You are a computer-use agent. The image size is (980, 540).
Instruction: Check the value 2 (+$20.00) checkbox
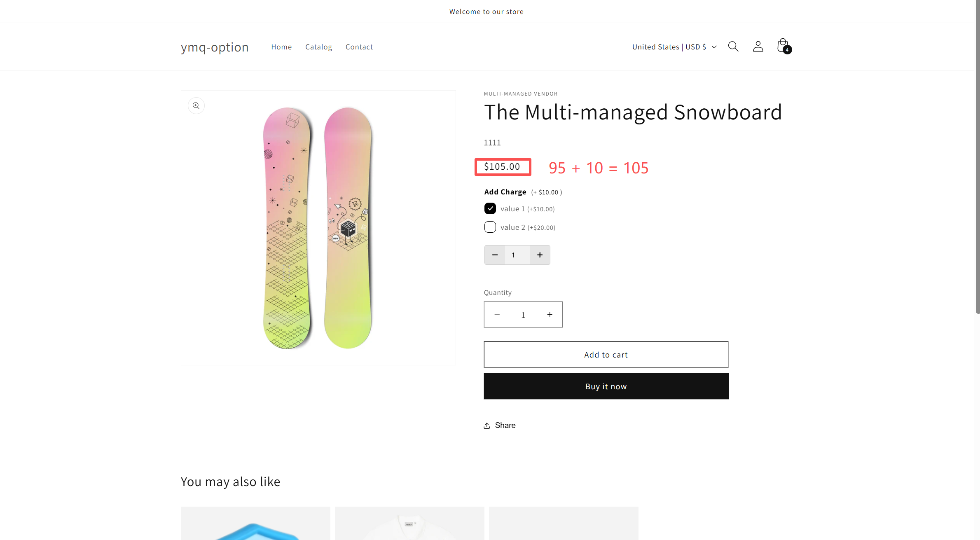coord(490,227)
